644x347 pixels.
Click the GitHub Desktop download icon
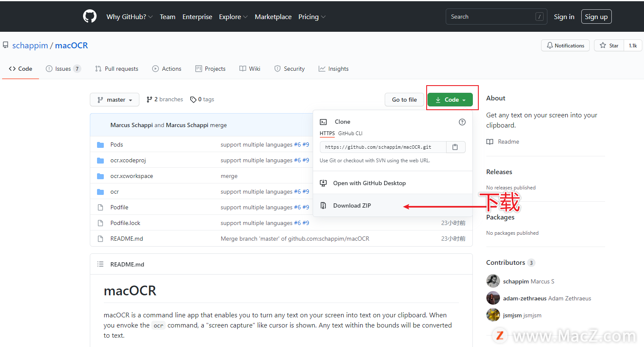pyautogui.click(x=323, y=183)
